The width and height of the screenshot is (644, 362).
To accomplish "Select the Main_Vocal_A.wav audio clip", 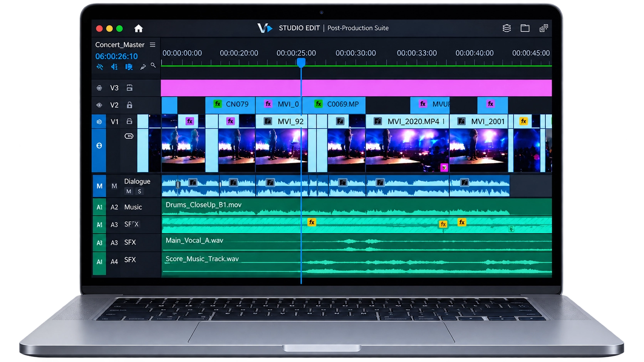I will point(356,243).
